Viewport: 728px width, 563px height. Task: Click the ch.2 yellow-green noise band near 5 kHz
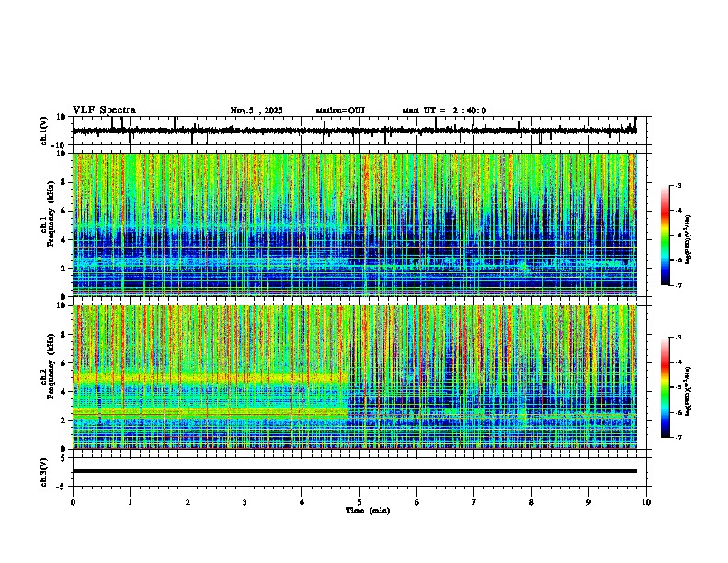209,378
